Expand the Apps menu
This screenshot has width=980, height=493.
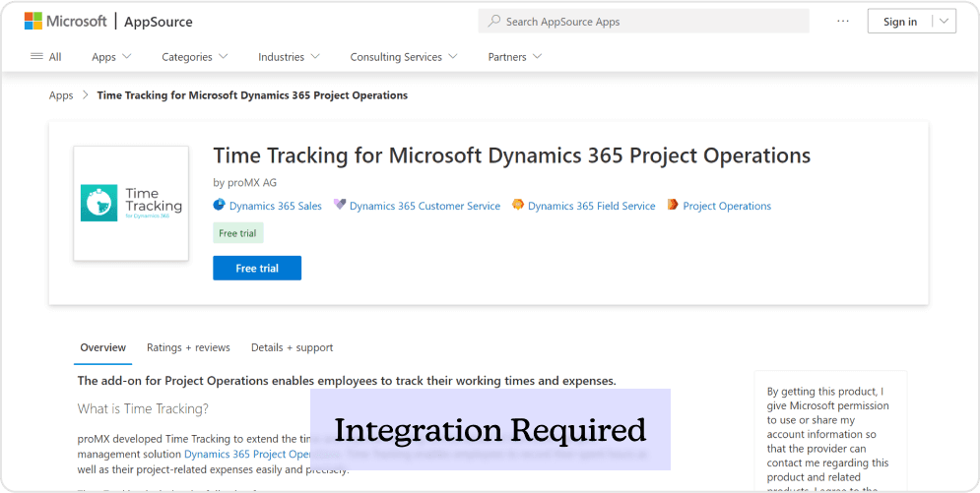coord(111,57)
